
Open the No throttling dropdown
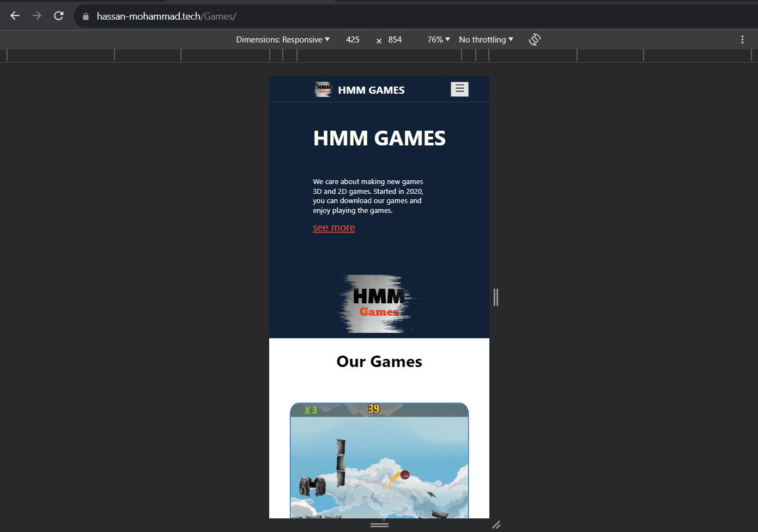coord(486,39)
